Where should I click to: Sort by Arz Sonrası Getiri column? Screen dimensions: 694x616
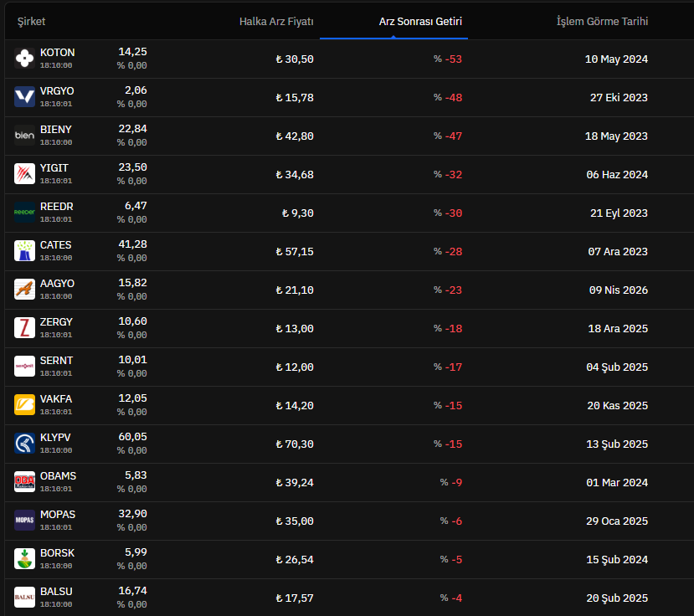pos(420,21)
